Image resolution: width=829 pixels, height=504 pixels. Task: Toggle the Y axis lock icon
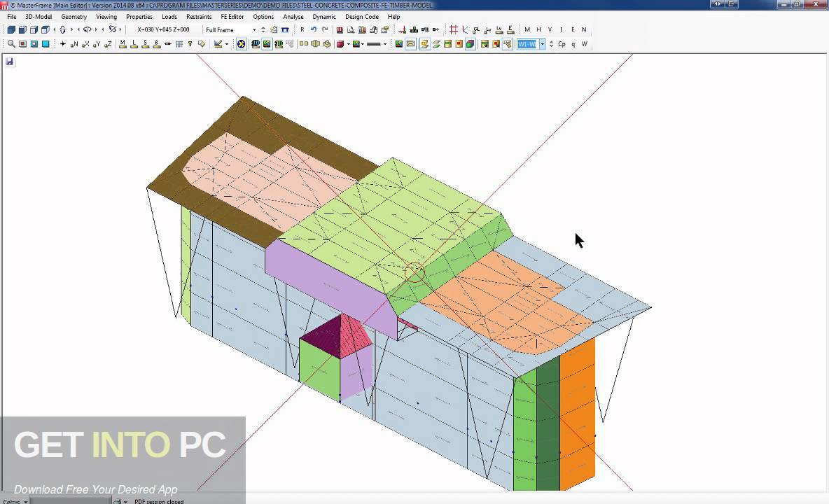click(97, 44)
